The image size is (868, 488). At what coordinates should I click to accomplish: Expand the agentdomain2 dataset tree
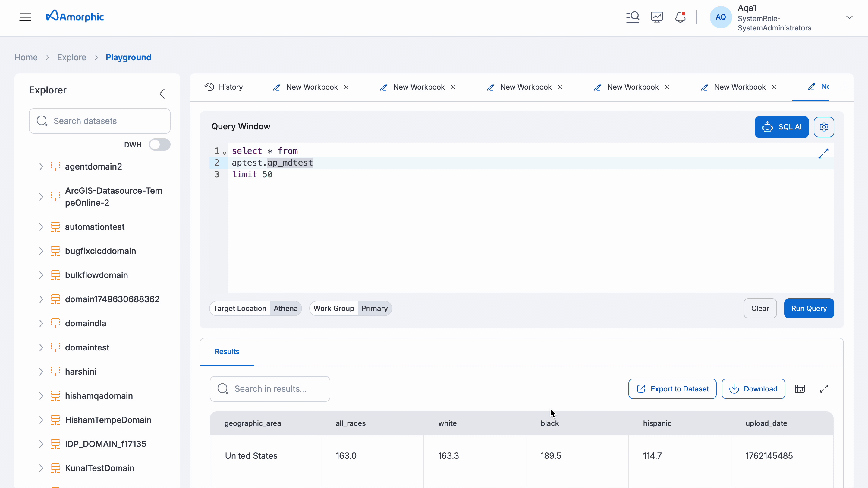coord(41,166)
